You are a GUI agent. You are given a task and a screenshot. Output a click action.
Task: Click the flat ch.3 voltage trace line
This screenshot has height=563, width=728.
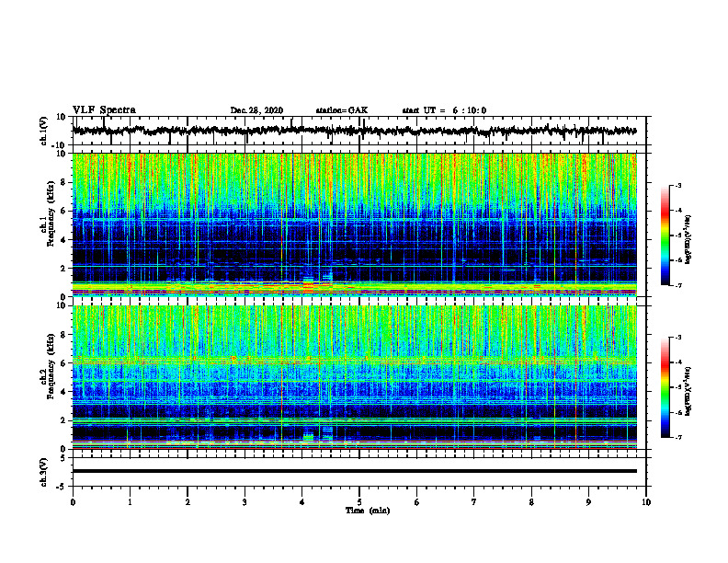coord(354,471)
